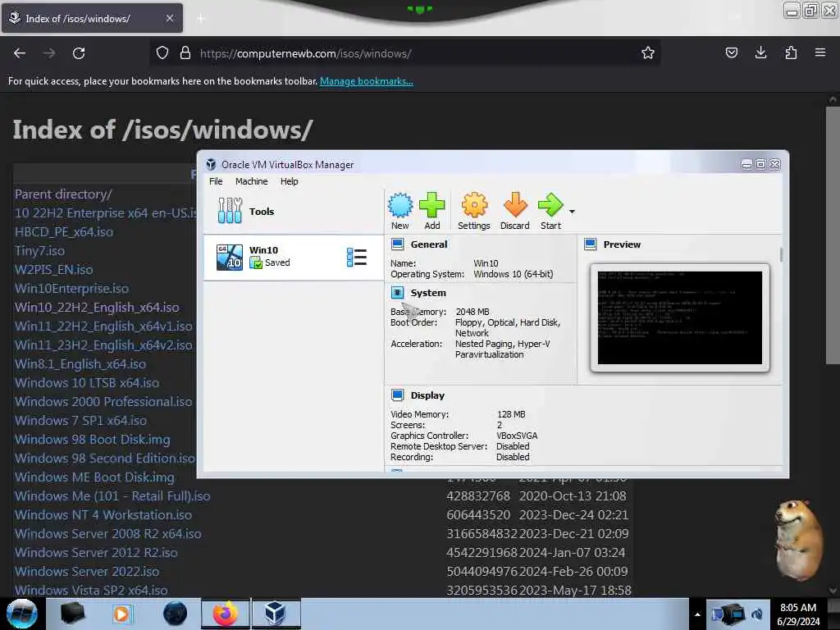Open the File menu in VirtualBox
The height and width of the screenshot is (630, 840).
216,181
